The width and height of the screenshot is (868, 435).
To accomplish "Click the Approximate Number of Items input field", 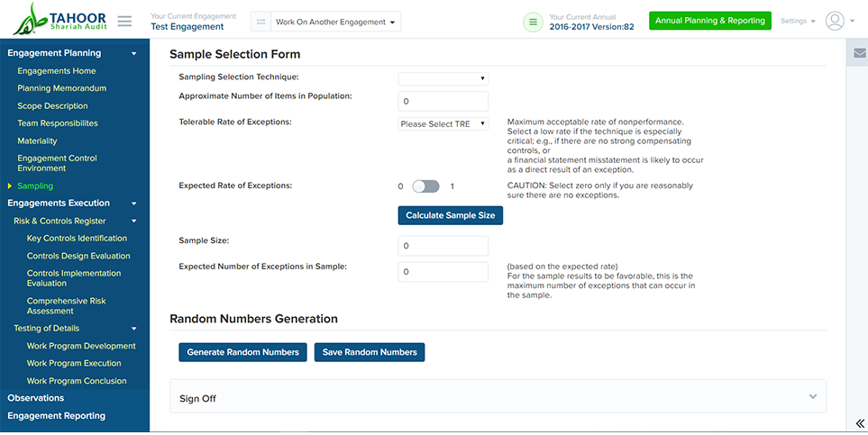I will point(443,101).
